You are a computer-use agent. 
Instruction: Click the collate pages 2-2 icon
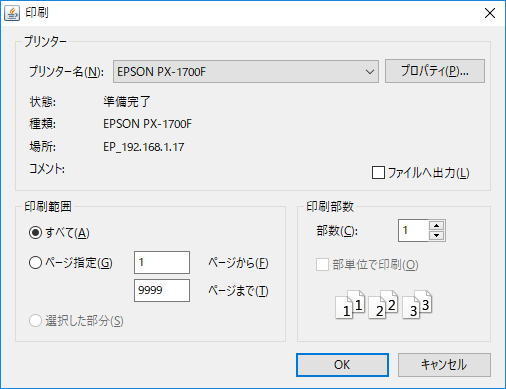[383, 305]
